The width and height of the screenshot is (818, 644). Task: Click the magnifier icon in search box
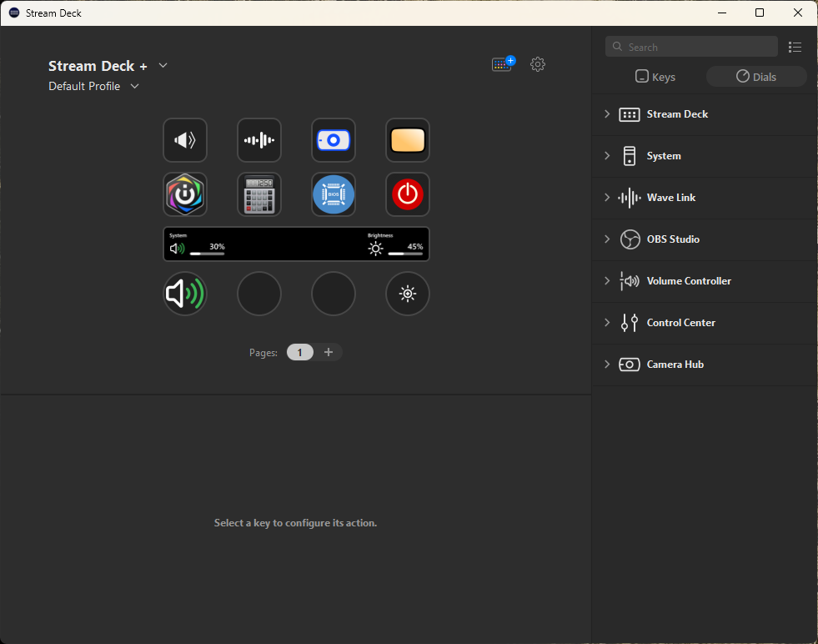(618, 47)
